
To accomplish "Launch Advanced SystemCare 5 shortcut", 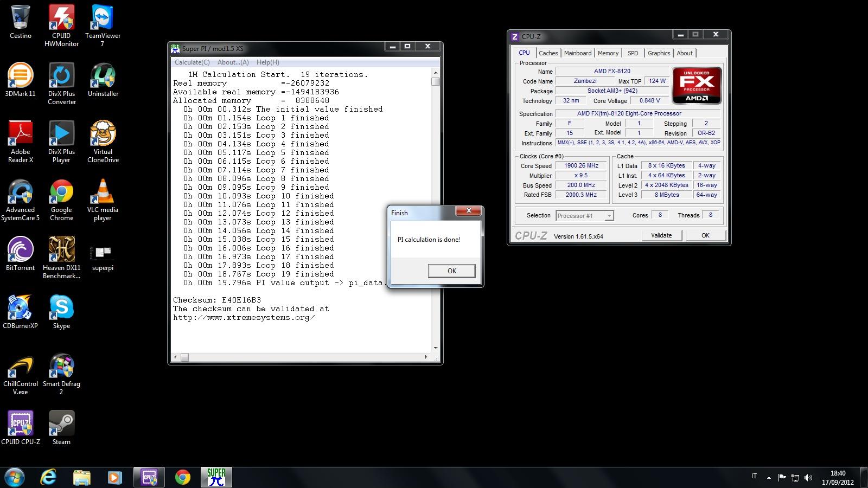I will (21, 200).
